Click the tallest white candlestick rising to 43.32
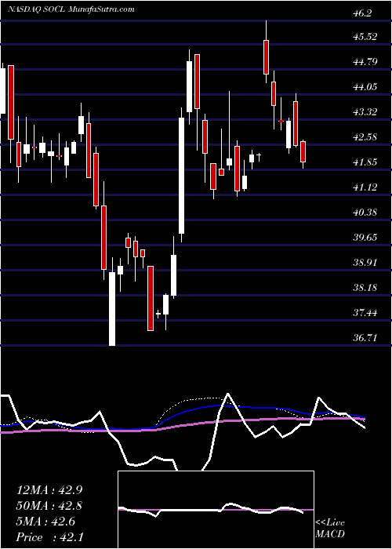Viewport: 392px width, 549px height. coord(181,175)
